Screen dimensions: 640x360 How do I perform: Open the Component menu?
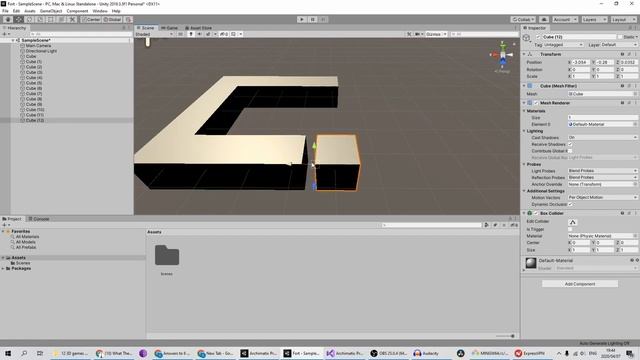click(x=77, y=11)
